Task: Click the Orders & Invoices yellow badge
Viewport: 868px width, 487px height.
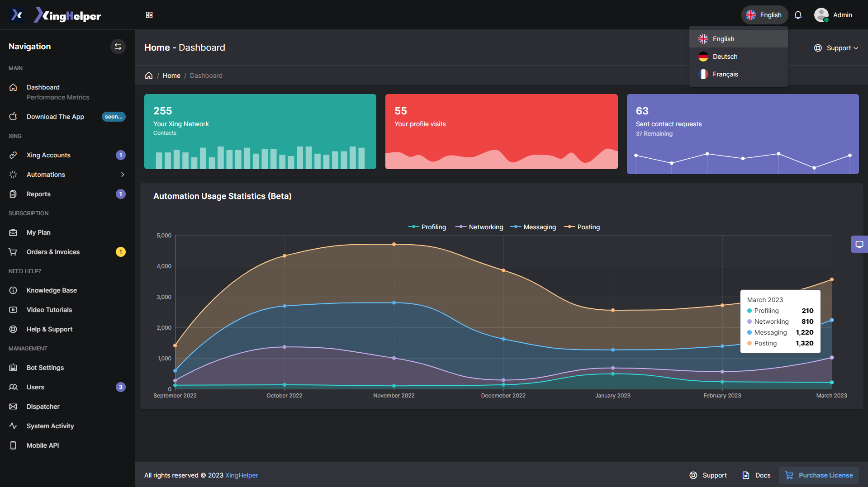Action: coord(121,252)
